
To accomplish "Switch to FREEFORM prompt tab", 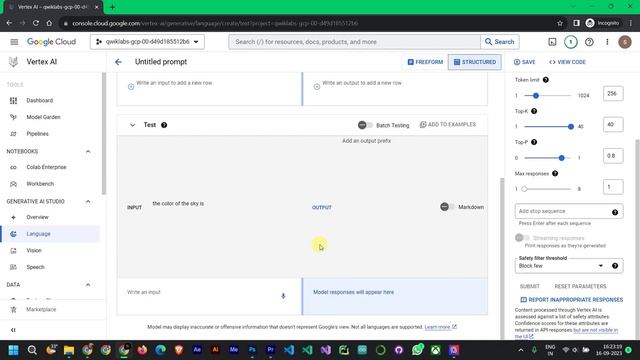I will tap(425, 62).
